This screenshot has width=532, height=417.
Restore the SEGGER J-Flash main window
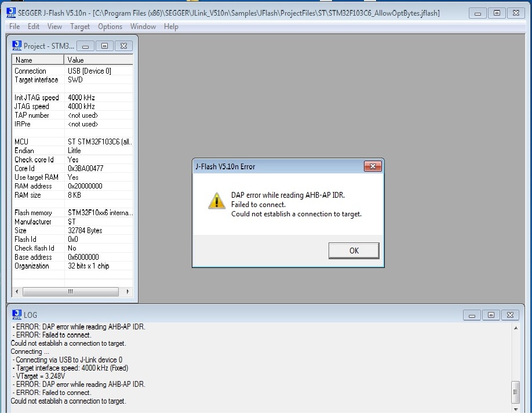(497, 13)
